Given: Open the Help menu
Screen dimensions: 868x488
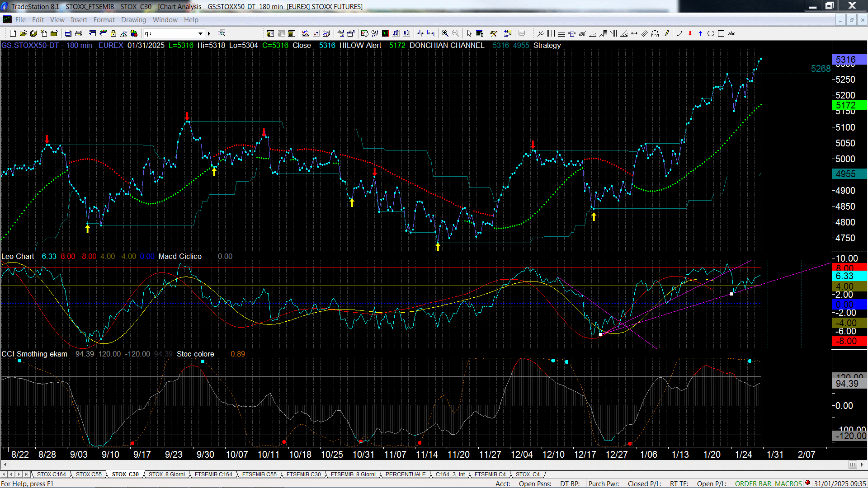Looking at the screenshot, I should pos(191,20).
